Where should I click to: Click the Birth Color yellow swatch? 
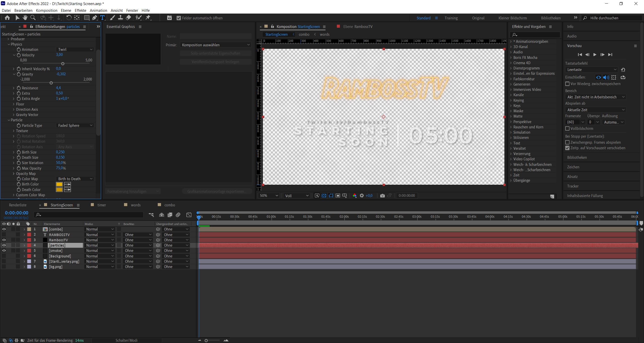tap(59, 184)
